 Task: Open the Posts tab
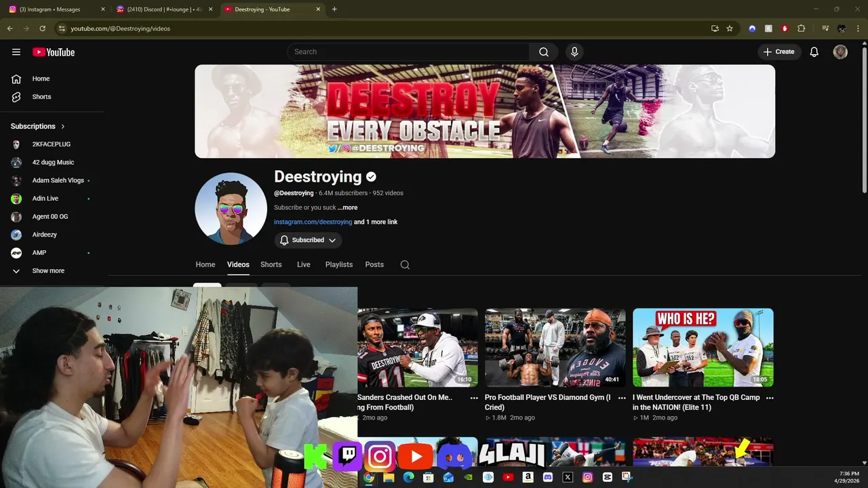pos(374,265)
